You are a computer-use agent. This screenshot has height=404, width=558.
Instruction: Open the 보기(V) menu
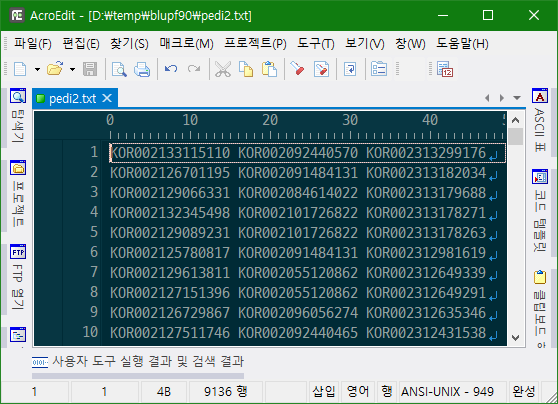[x=365, y=44]
